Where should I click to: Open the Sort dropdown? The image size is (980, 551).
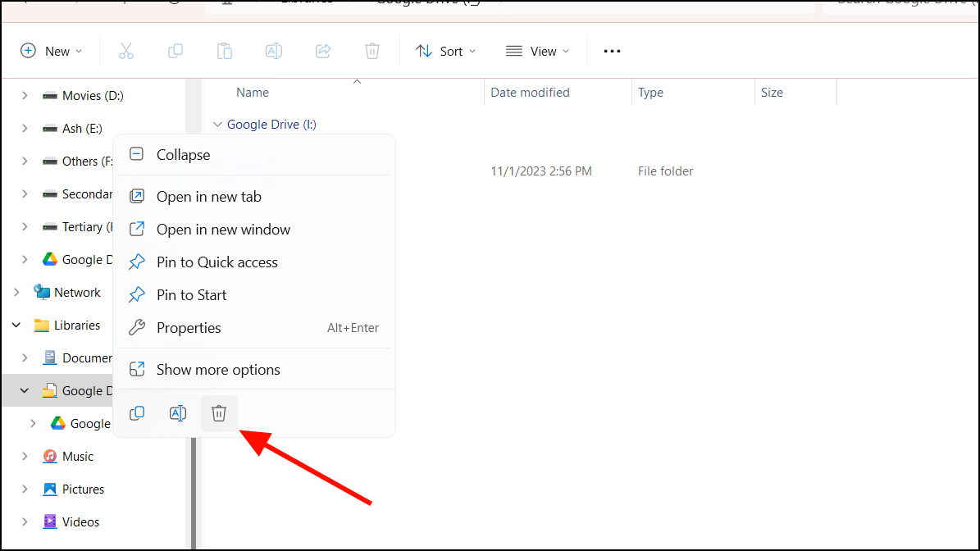point(445,51)
